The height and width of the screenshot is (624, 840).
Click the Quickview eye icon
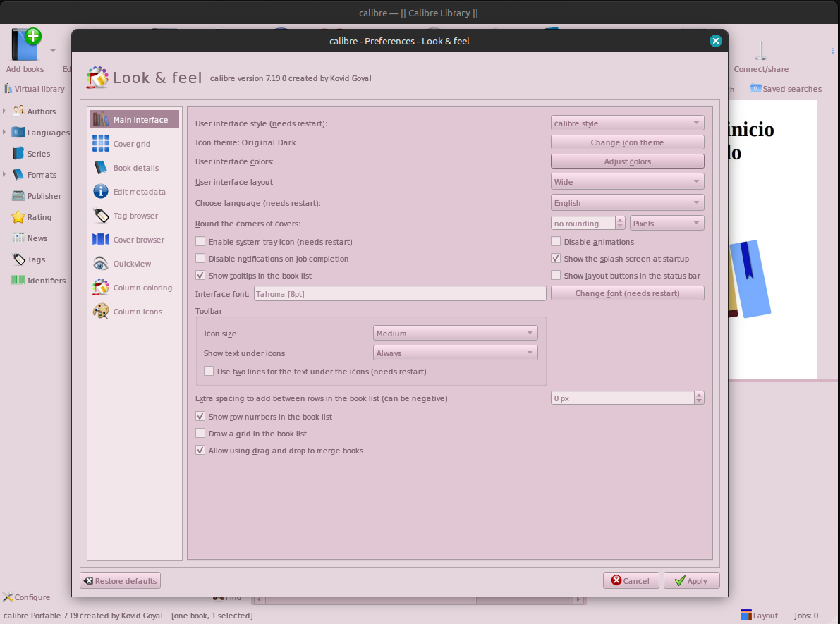point(101,264)
